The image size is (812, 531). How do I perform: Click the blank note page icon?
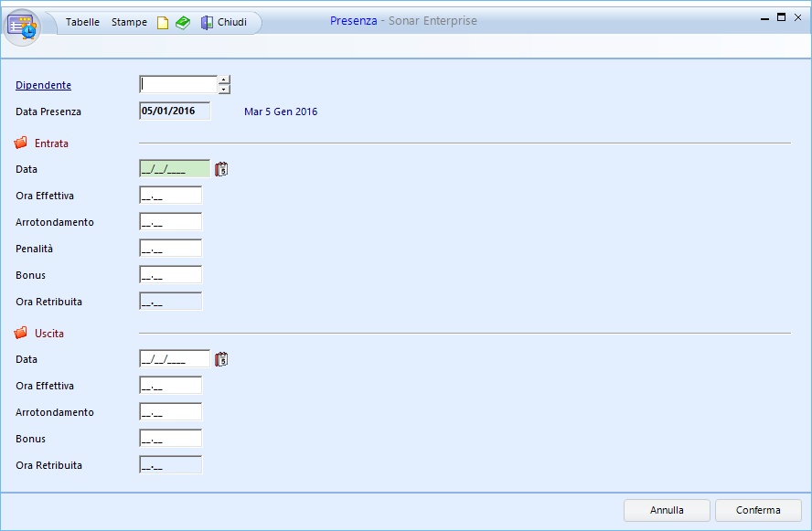coord(163,23)
